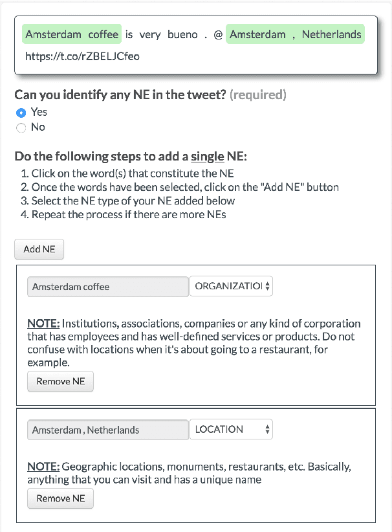392x532 pixels.
Task: Select the "@" token in the tweet
Action: 218,34
